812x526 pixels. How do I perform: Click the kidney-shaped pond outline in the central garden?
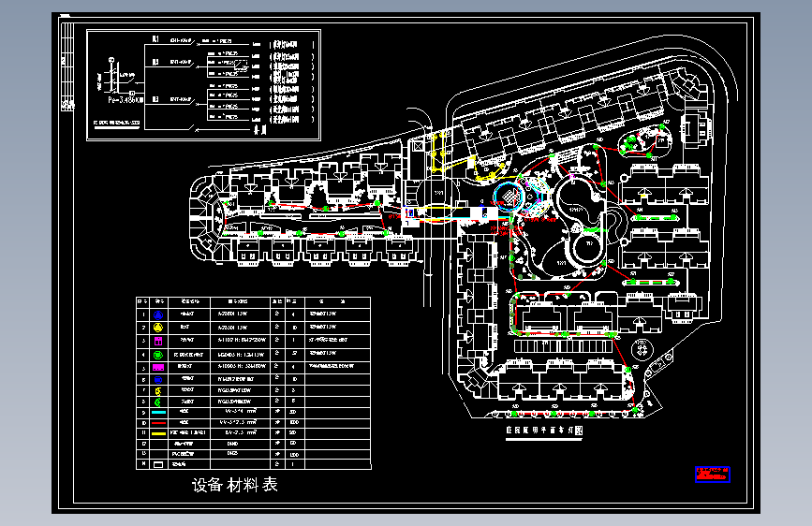coord(579,208)
